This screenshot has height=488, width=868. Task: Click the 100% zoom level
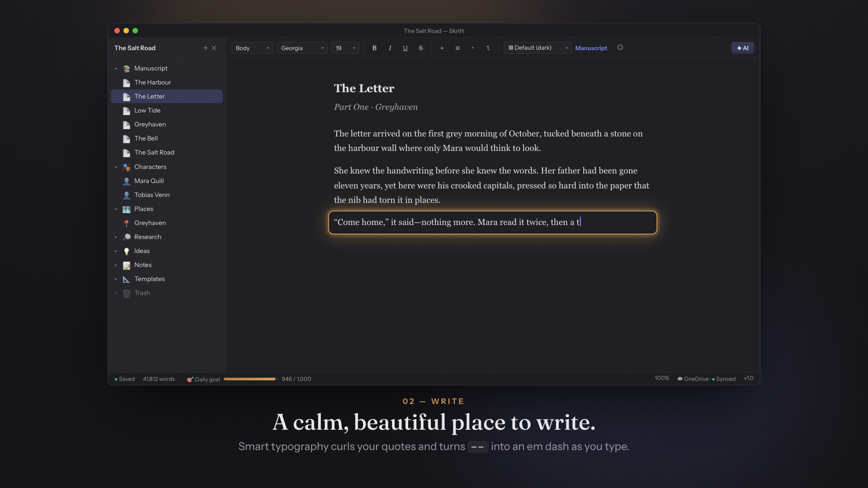[662, 378]
